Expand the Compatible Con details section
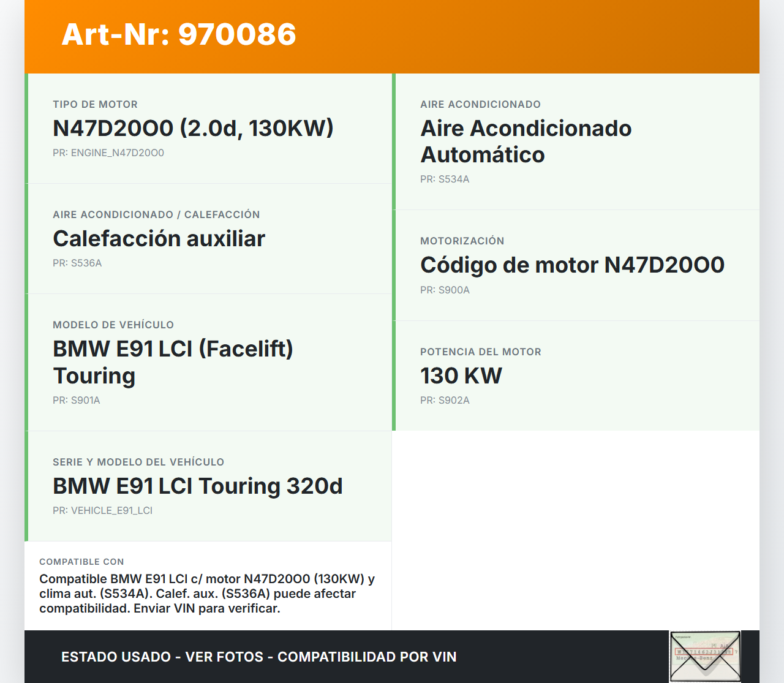This screenshot has width=784, height=683. click(x=208, y=586)
